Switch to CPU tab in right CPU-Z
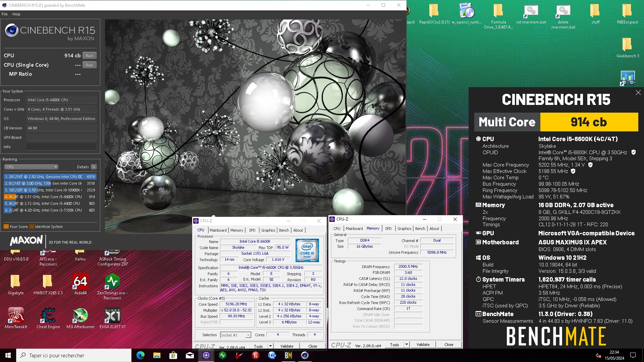Image resolution: width=644 pixels, height=362 pixels. tap(337, 229)
